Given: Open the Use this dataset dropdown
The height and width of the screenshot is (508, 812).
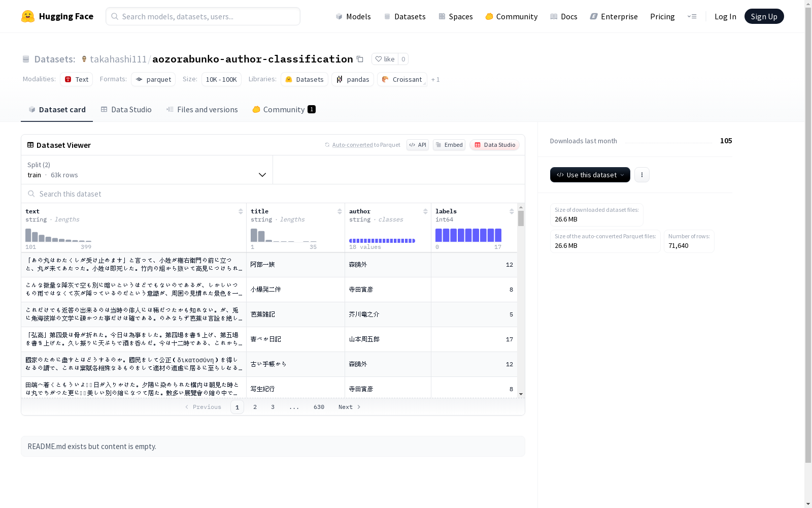Looking at the screenshot, I should tap(590, 175).
